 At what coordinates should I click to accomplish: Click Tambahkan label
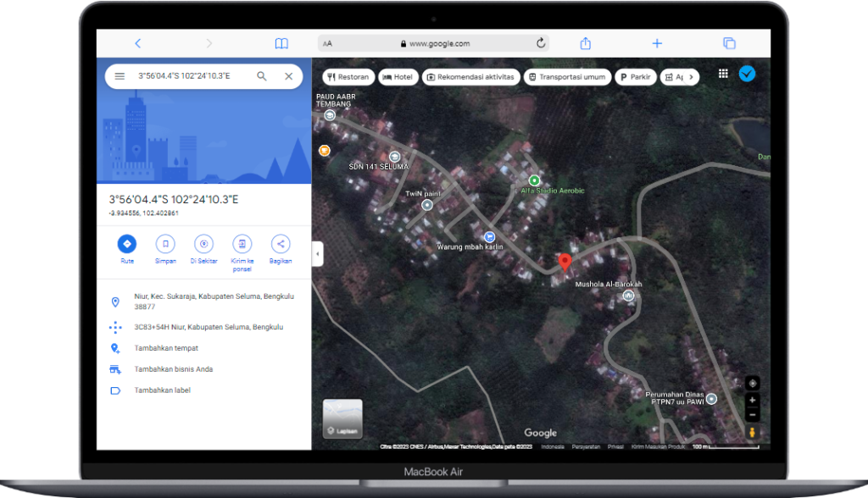coord(162,390)
